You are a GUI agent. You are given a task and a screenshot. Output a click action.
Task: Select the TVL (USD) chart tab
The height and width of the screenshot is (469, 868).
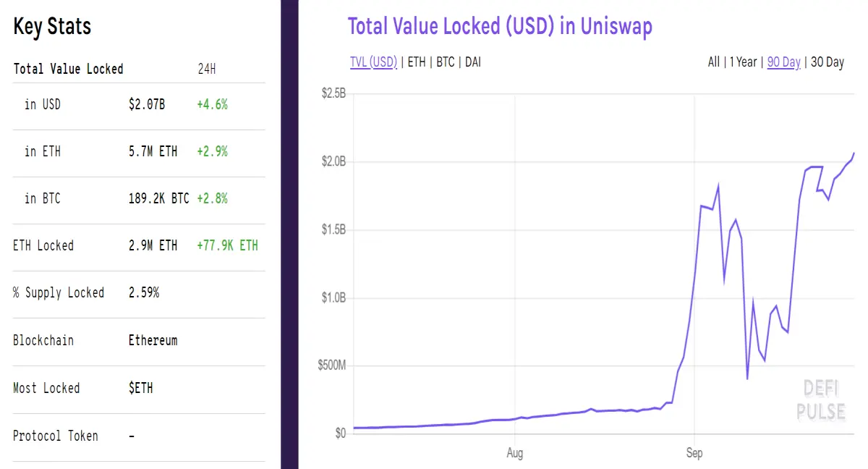click(x=373, y=62)
